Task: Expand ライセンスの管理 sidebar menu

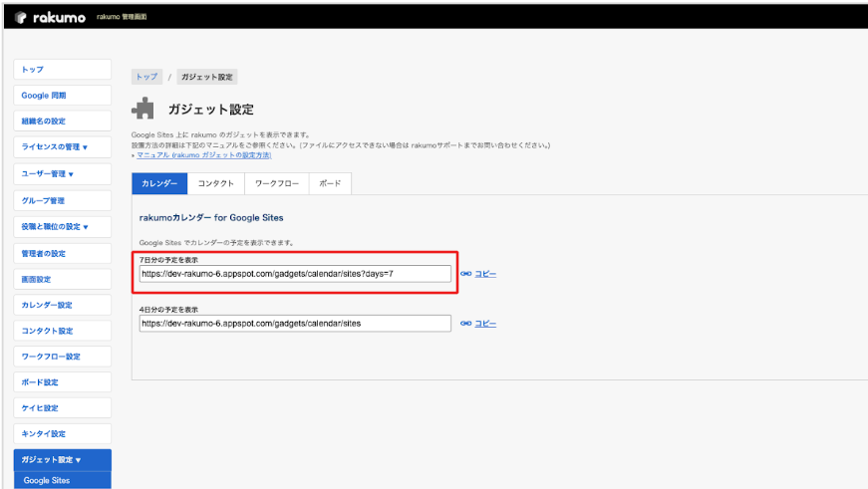Action: 62,147
